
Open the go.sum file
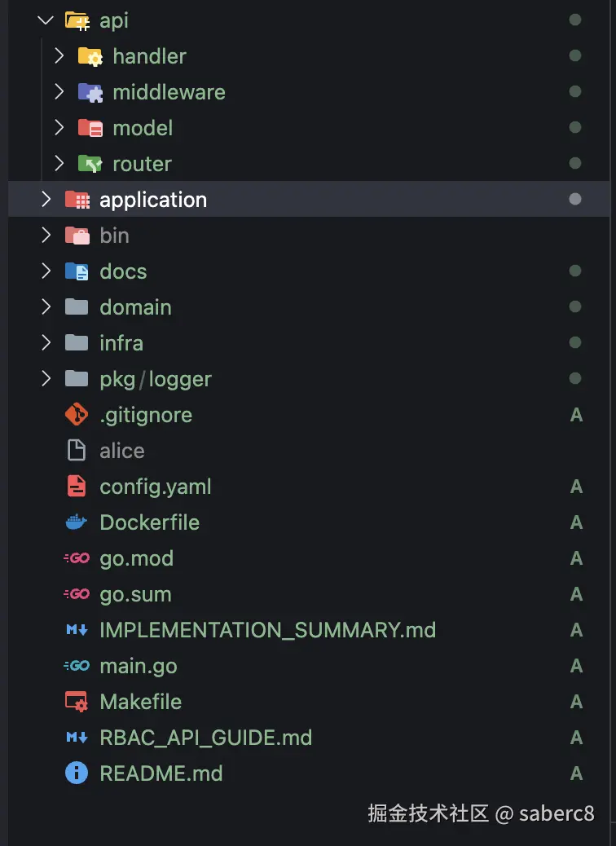[135, 594]
